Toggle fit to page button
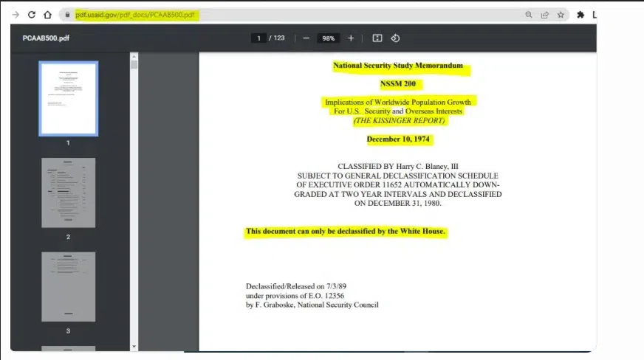The width and height of the screenshot is (644, 360). [x=377, y=38]
